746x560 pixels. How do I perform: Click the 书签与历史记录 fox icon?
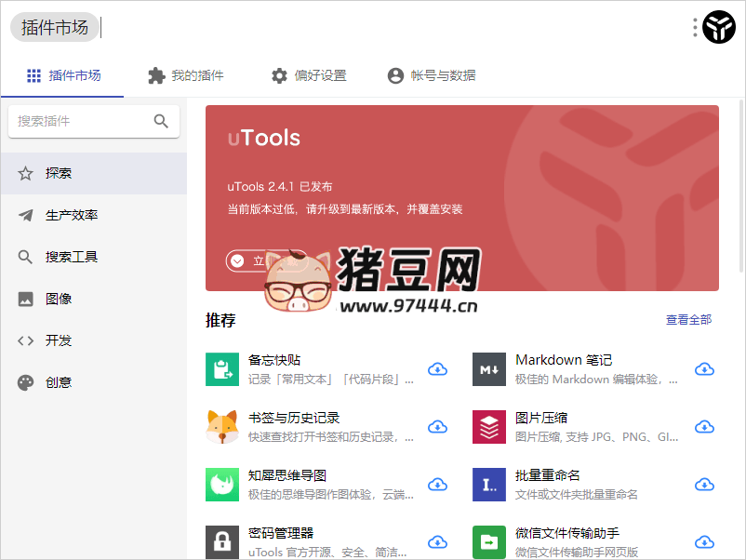[222, 426]
